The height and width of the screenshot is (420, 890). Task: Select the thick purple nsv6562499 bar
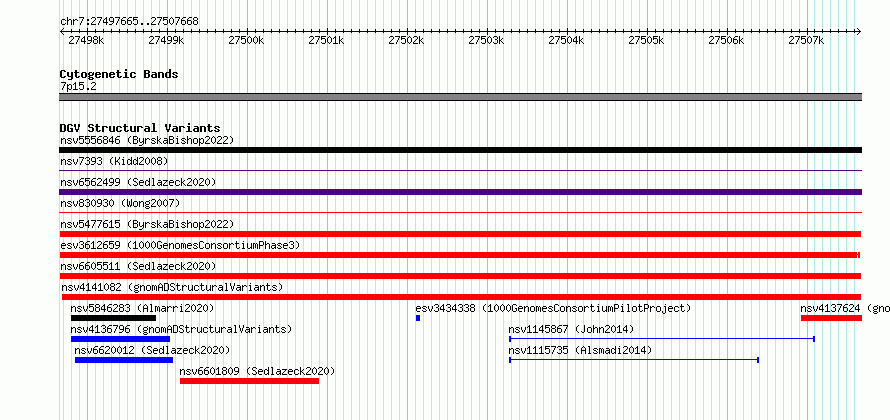(x=460, y=192)
